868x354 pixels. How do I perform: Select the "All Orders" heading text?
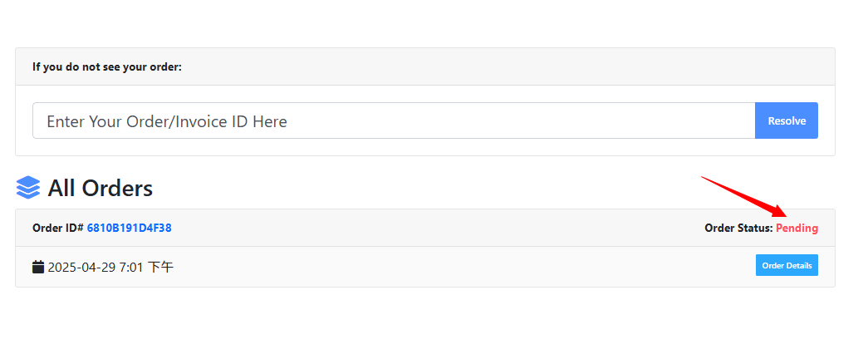tap(100, 189)
